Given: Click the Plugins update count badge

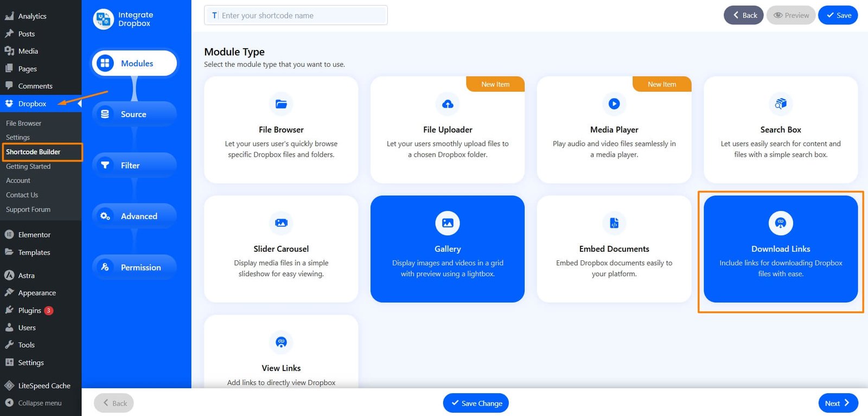Looking at the screenshot, I should 49,311.
